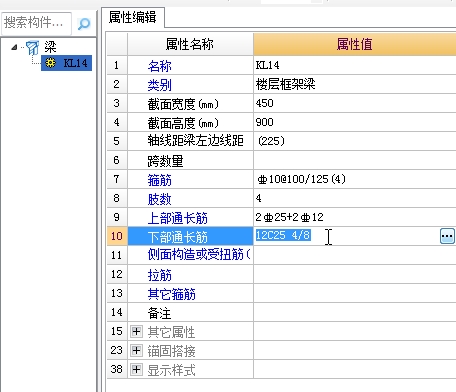Click the 梁 beam type icon
The width and height of the screenshot is (456, 392).
[x=33, y=48]
